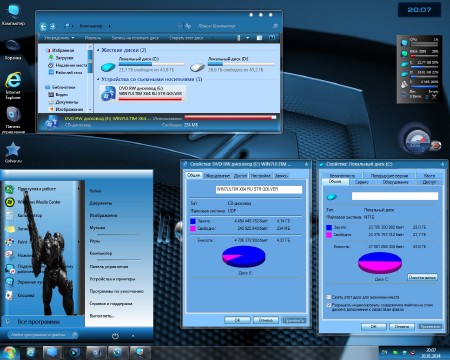450x360 pixels.
Task: Toggle the Explorer preview pane icon
Action: 259,38
